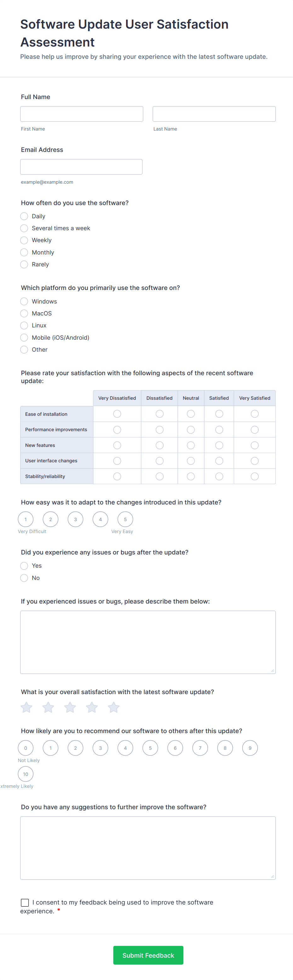This screenshot has width=293, height=980.
Task: Choose MacOS as primary platform
Action: pyautogui.click(x=24, y=314)
